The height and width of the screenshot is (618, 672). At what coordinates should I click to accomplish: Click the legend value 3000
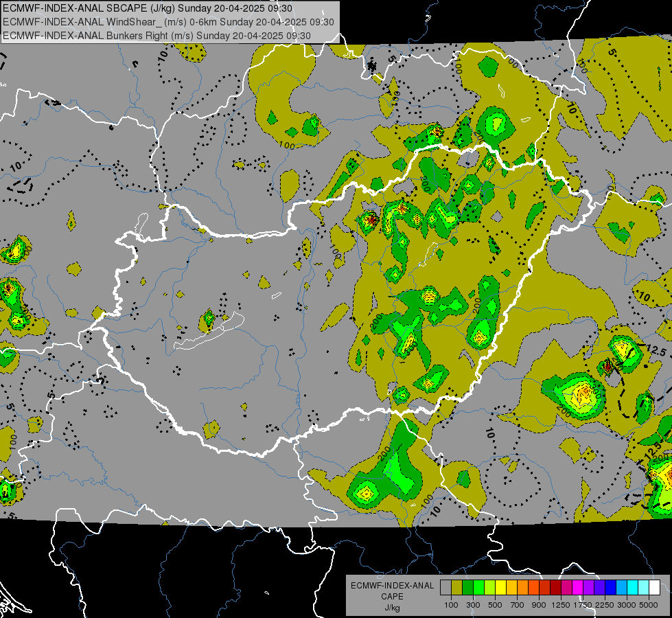(x=627, y=605)
